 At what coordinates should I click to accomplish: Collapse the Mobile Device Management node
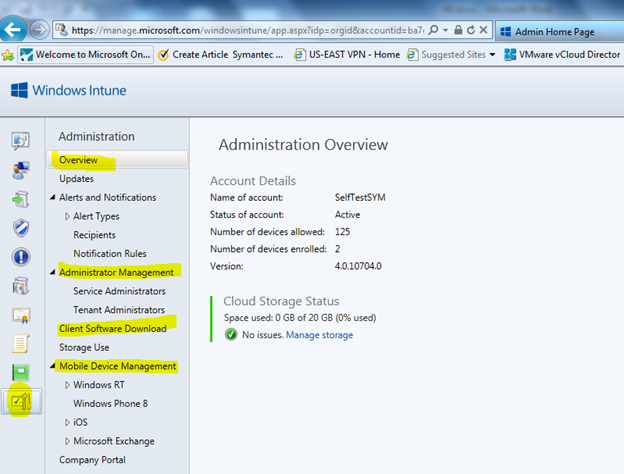coord(53,366)
